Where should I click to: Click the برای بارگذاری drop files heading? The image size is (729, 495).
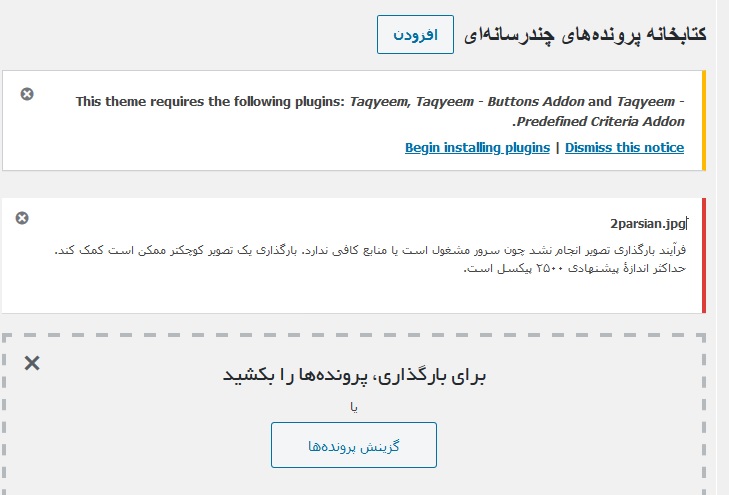[354, 375]
